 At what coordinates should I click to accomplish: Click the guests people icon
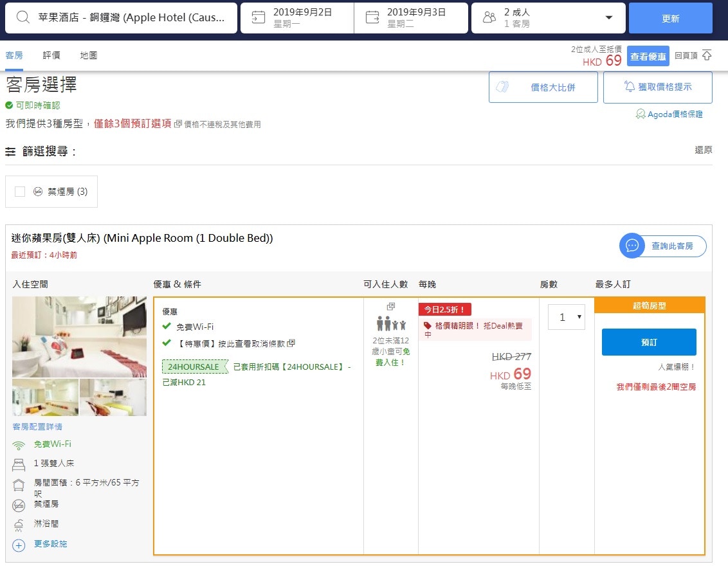tap(489, 17)
